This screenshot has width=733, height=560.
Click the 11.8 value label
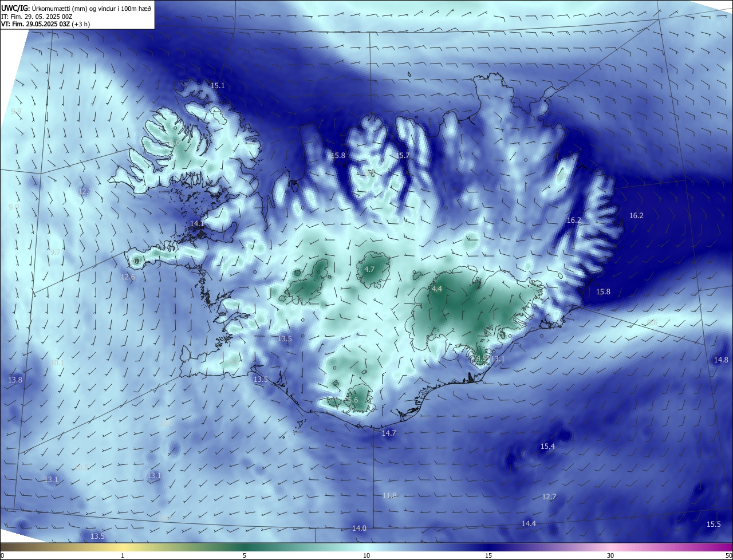[x=389, y=495]
